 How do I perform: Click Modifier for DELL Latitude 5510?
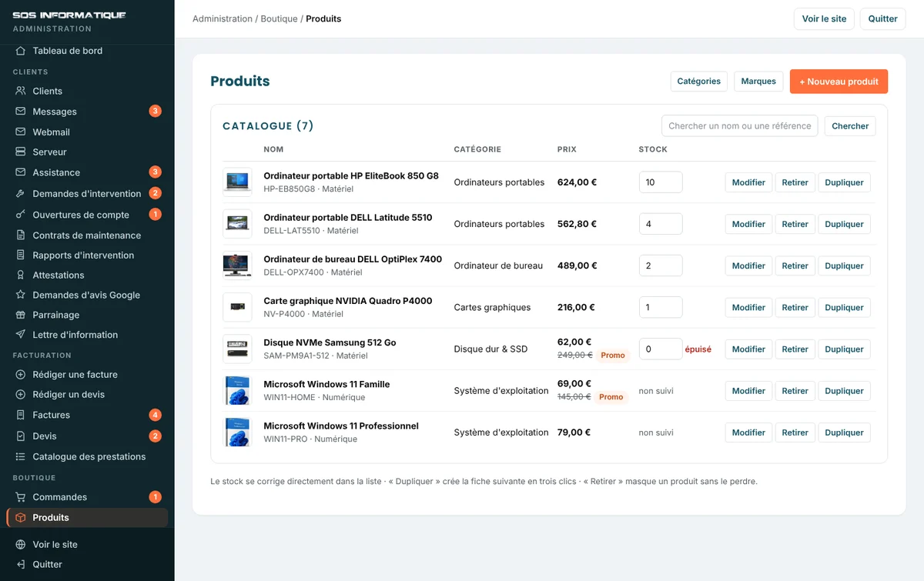(748, 225)
